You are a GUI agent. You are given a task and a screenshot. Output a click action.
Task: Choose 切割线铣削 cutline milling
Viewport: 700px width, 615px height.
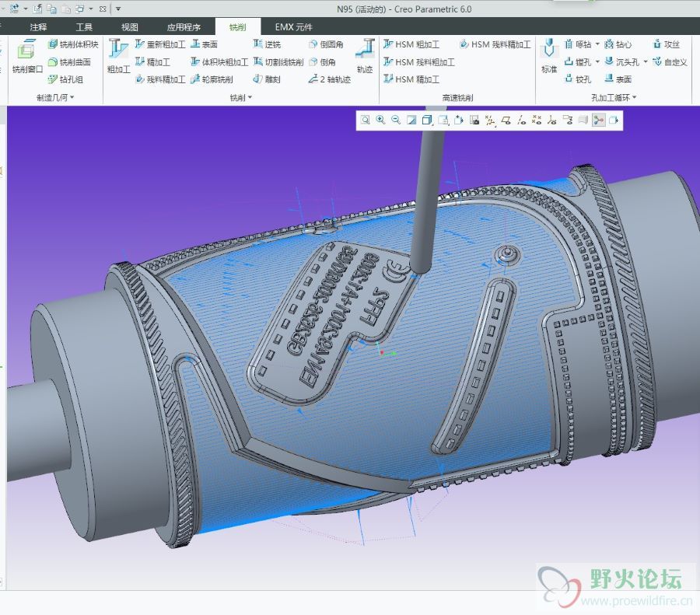[278, 61]
